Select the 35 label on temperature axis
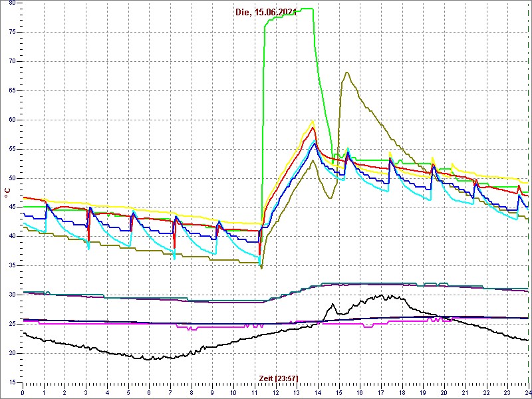Screen dimensions: 532x399 (x=12, y=265)
